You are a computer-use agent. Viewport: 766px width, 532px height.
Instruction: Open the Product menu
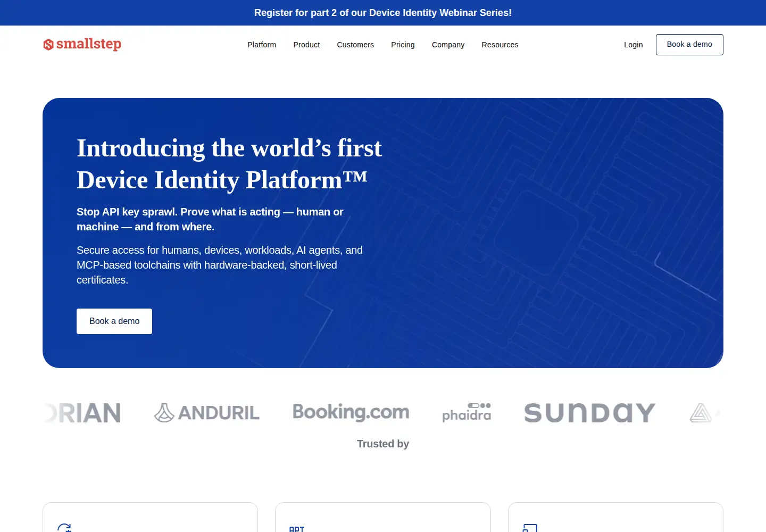pyautogui.click(x=306, y=45)
